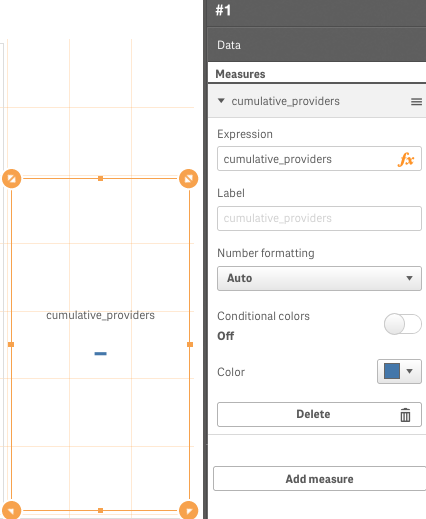
Task: Click the trash icon on Delete button
Action: (x=405, y=415)
